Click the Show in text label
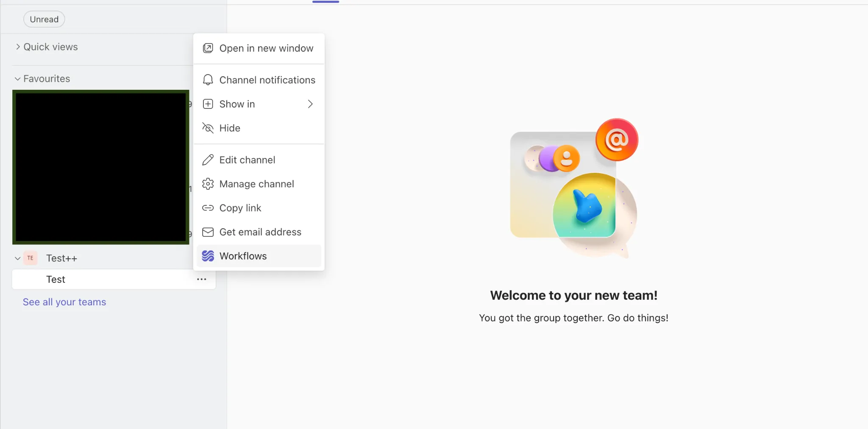The width and height of the screenshot is (868, 429). coord(237,104)
